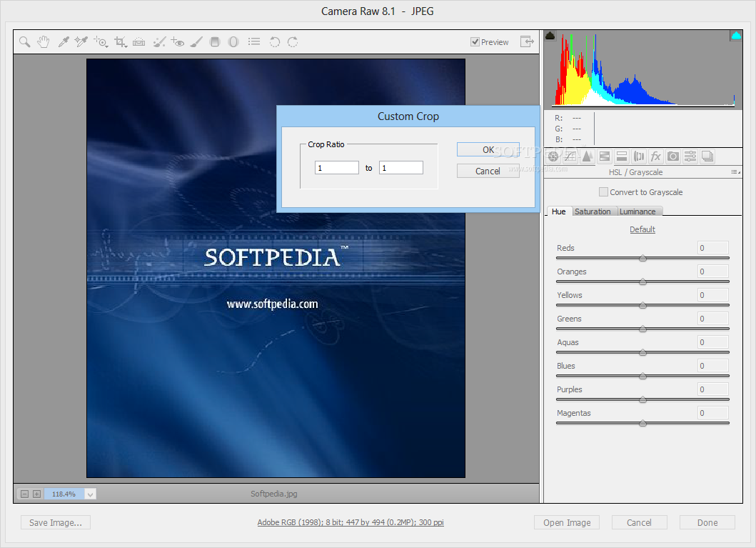Open the Snapshots panel
756x548 pixels.
pyautogui.click(x=707, y=156)
